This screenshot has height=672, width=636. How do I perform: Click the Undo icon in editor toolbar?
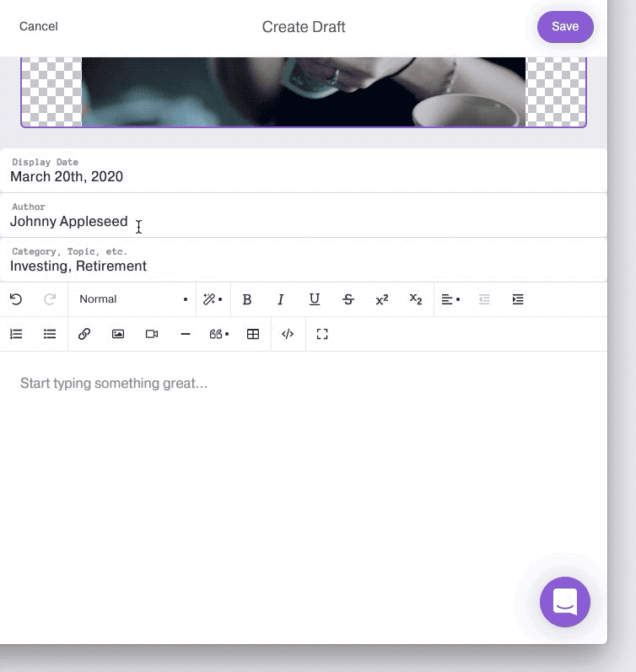click(x=16, y=299)
